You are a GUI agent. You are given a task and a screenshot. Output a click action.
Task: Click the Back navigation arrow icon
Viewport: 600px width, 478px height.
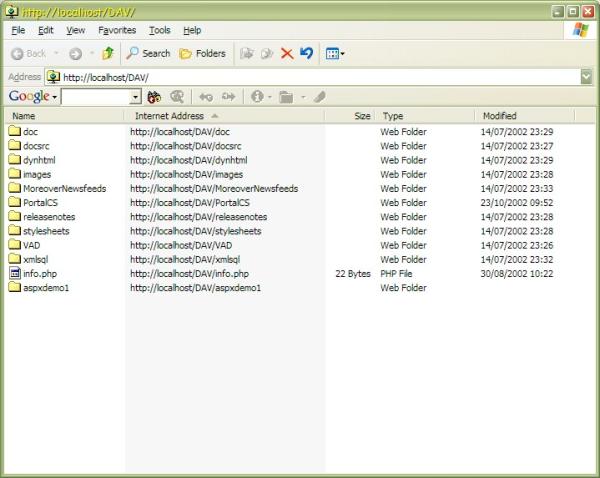click(x=17, y=54)
